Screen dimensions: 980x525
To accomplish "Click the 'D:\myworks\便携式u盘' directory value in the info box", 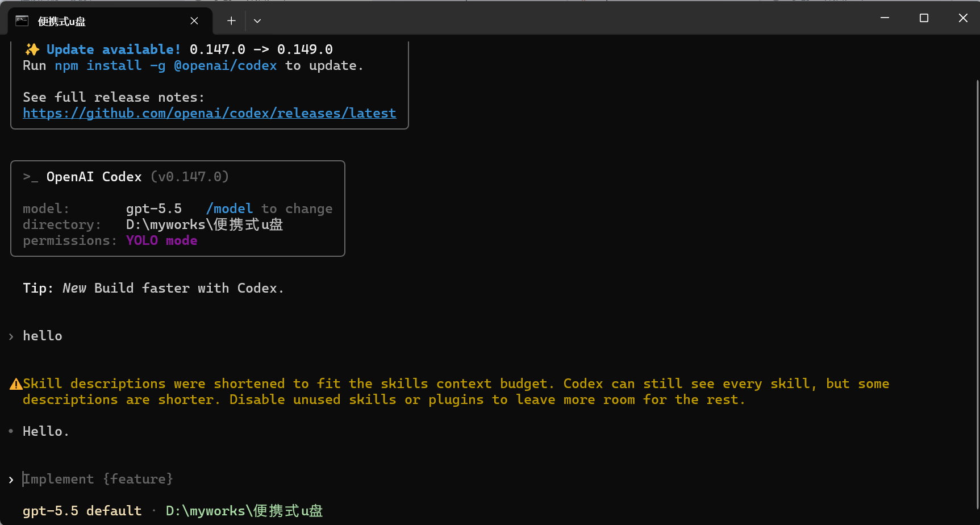I will coord(205,224).
